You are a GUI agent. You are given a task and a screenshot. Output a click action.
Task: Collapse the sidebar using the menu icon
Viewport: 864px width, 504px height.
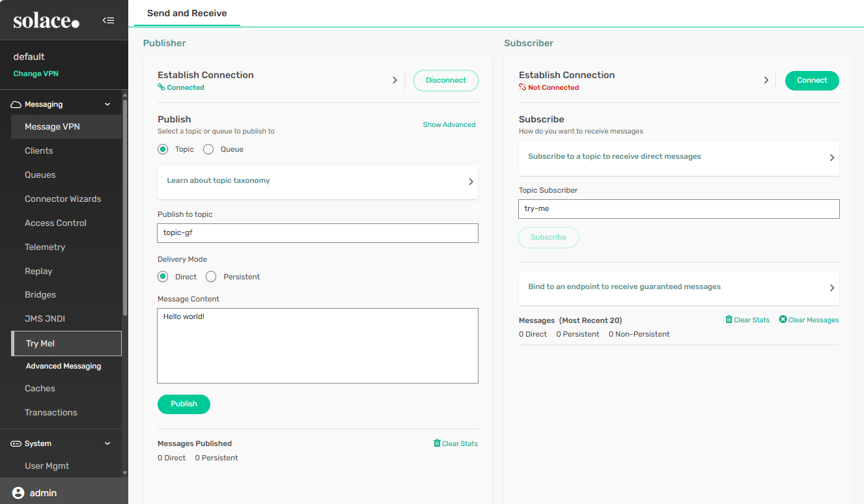(x=108, y=20)
